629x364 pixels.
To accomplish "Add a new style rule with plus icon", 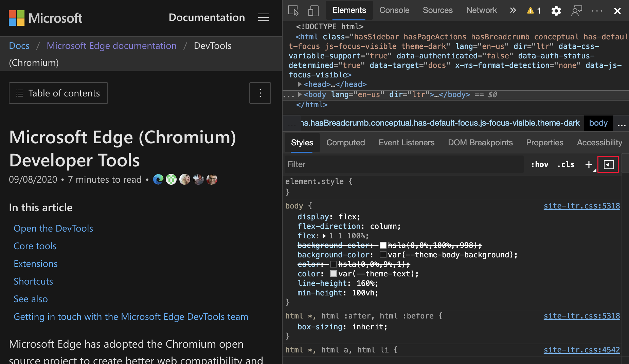I will pos(589,164).
